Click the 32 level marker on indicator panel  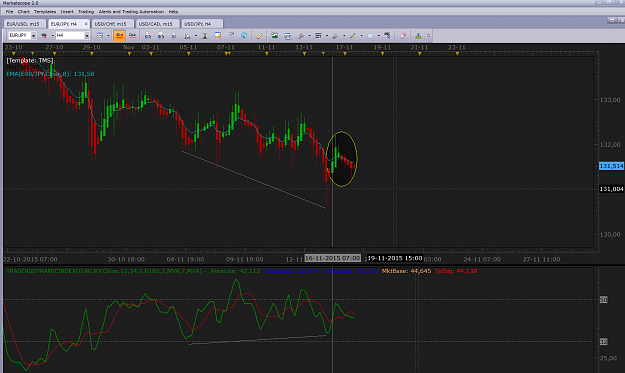coord(603,342)
